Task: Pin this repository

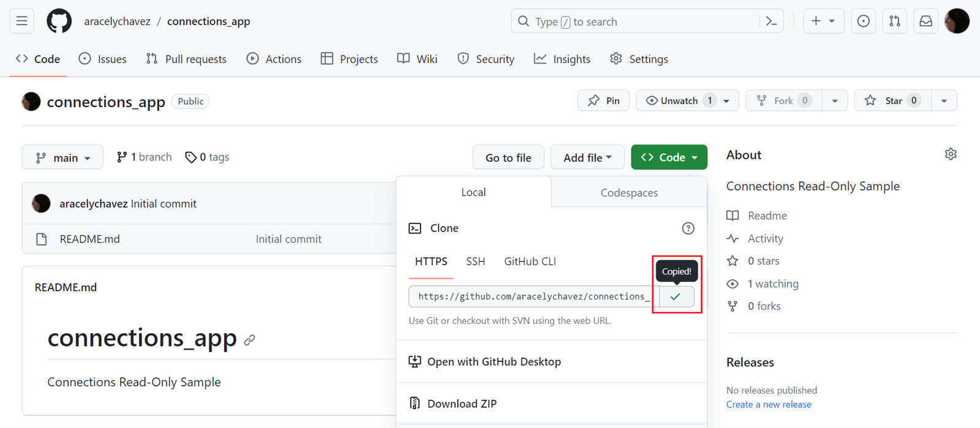Action: [603, 100]
